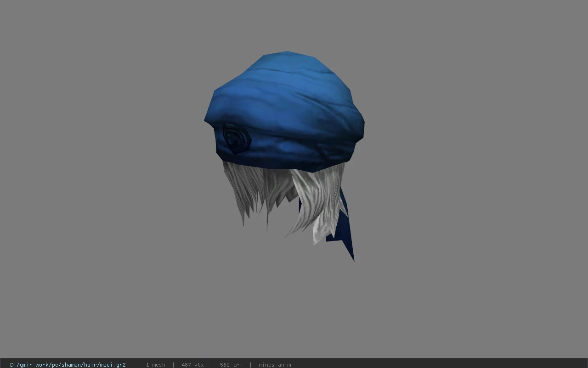Image resolution: width=588 pixels, height=368 pixels.
Task: Click the spiral emblem on the bandana
Action: [x=237, y=138]
